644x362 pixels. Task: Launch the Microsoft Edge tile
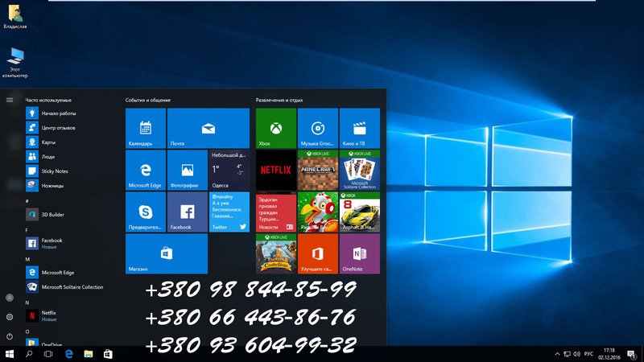[x=146, y=170]
